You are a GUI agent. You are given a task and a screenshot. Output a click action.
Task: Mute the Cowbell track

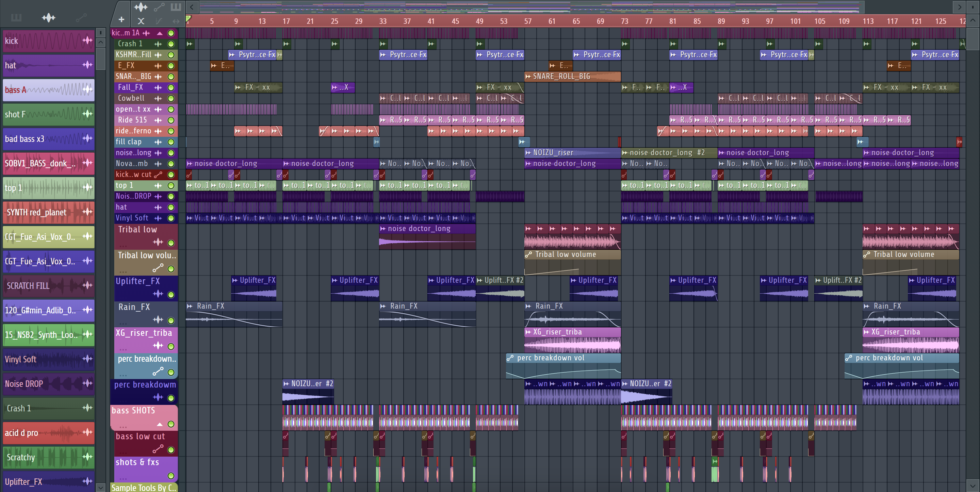tap(171, 99)
